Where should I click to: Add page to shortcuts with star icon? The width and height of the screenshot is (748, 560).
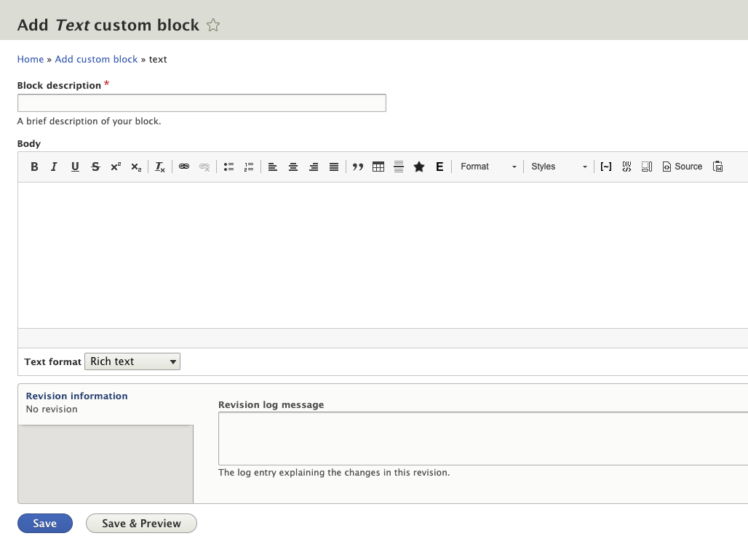tap(213, 25)
